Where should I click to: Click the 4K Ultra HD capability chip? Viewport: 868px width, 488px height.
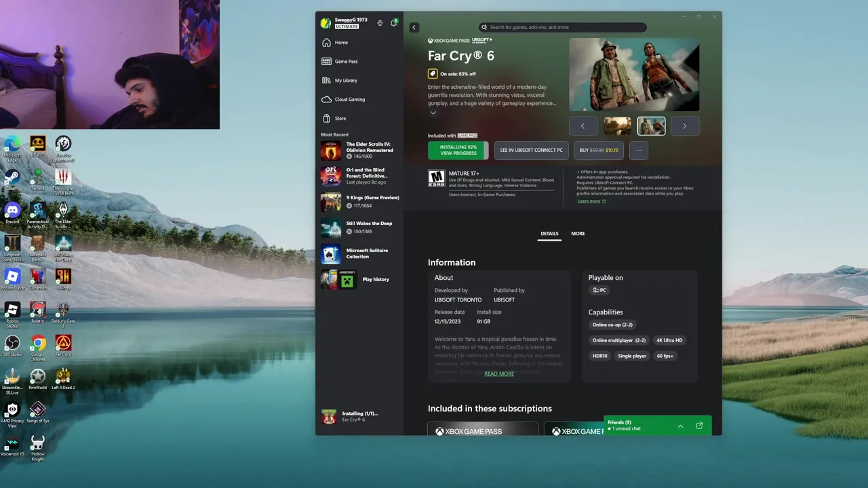tap(669, 340)
